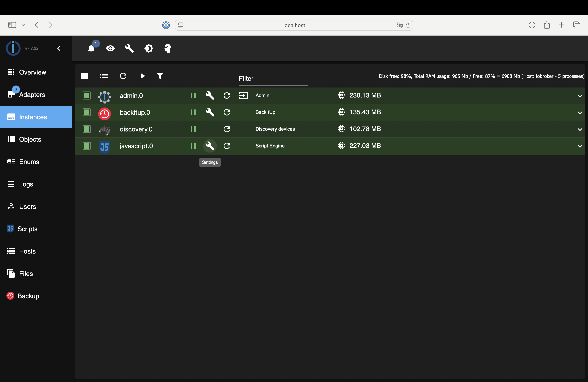
Task: Open Safari downloads button
Action: 532,25
